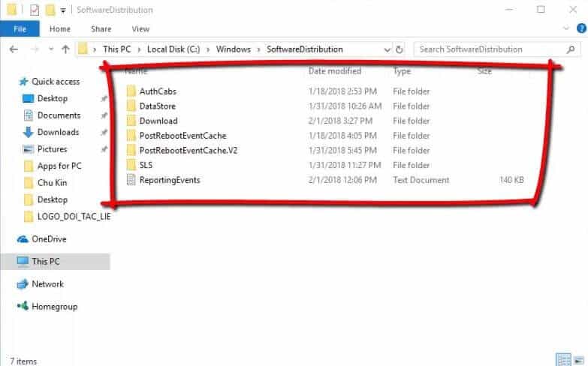Click New Folder icon in title bar
The width and height of the screenshot is (588, 366).
50,10
